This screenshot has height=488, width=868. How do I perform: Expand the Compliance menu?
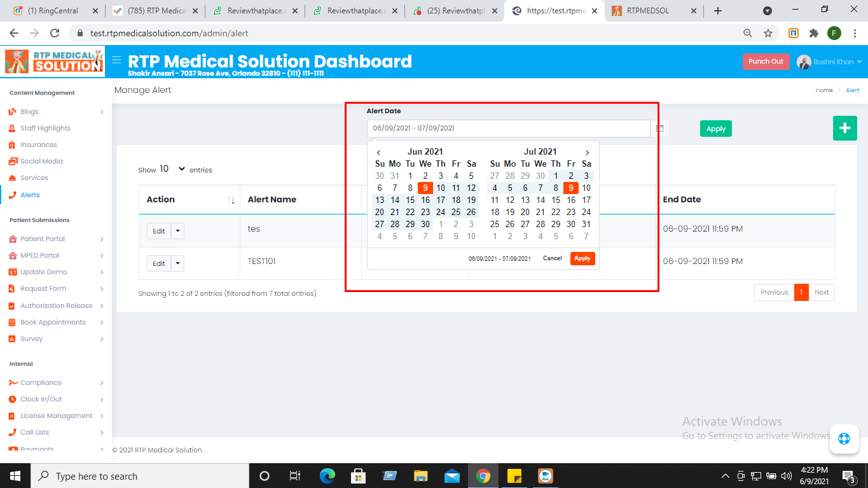pos(56,382)
